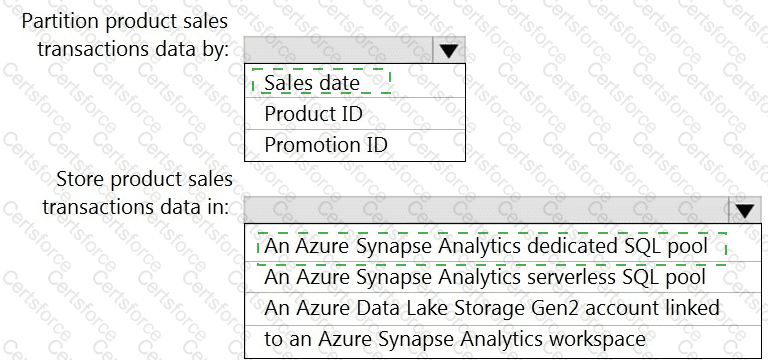768x360 pixels.
Task: Select the Sales date option
Action: click(355, 82)
